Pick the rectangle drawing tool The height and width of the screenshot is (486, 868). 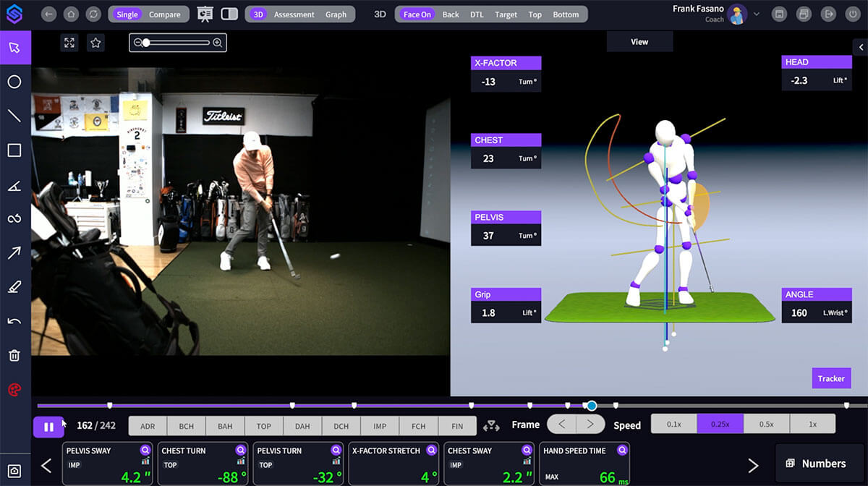[14, 150]
